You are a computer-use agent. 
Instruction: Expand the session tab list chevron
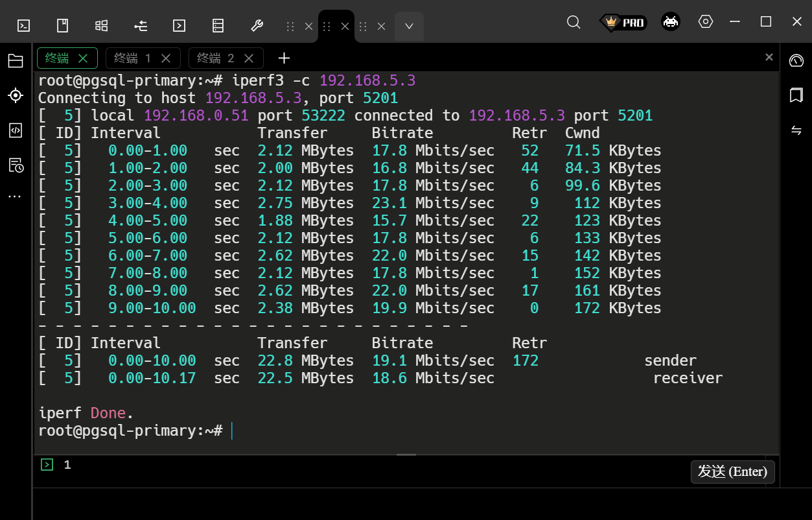(409, 27)
